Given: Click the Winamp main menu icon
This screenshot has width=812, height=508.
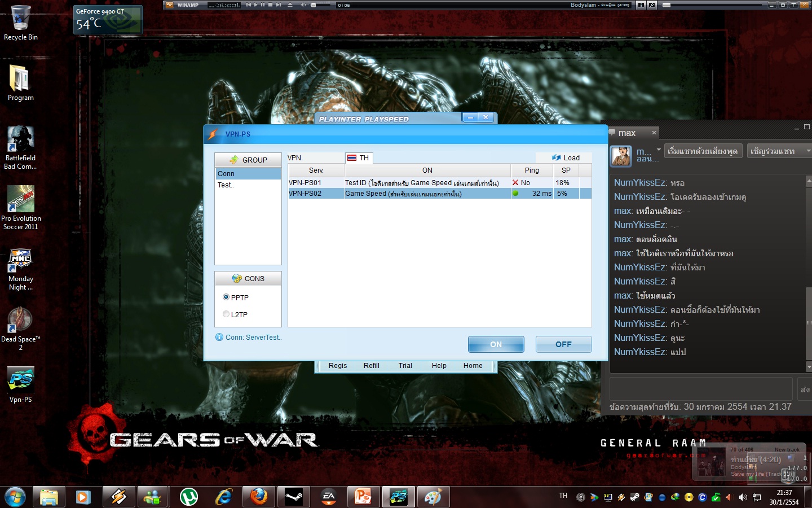Looking at the screenshot, I should pos(169,5).
